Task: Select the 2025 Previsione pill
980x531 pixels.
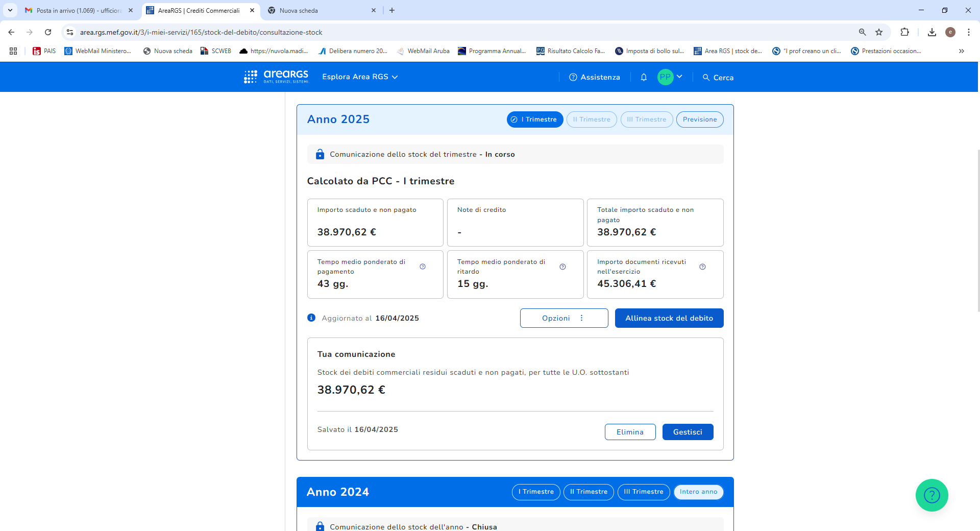Action: 700,119
